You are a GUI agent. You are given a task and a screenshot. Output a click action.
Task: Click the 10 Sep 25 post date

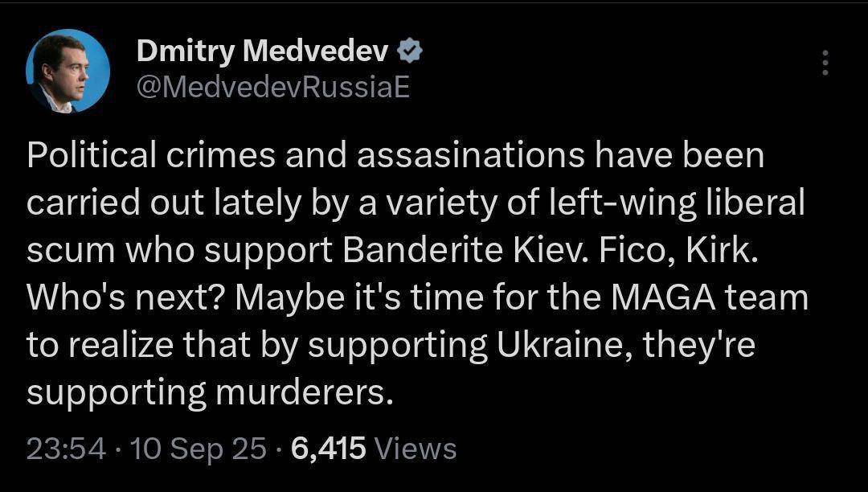click(199, 449)
